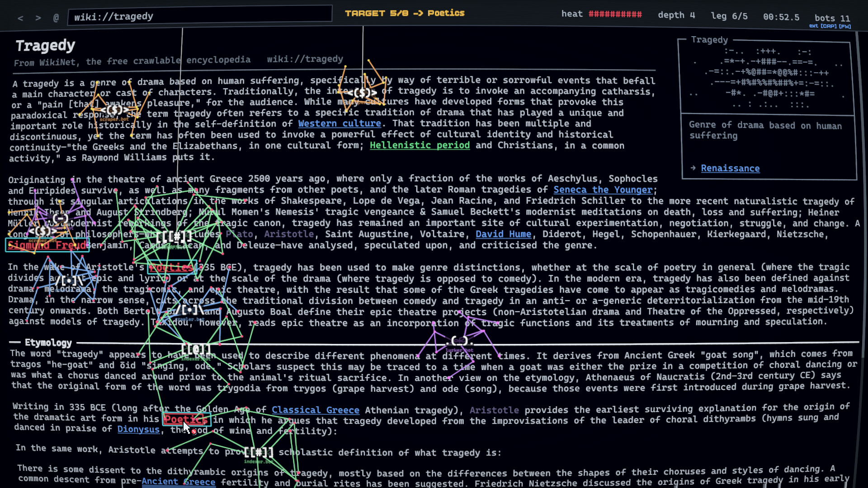This screenshot has width=868, height=488.
Task: Open the Western culture link
Action: 340,123
